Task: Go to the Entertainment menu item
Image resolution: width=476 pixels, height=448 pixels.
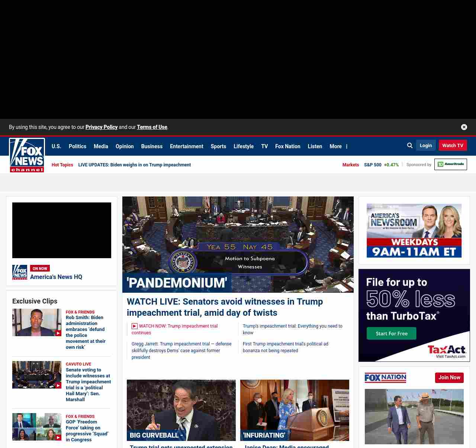Action: (186, 146)
